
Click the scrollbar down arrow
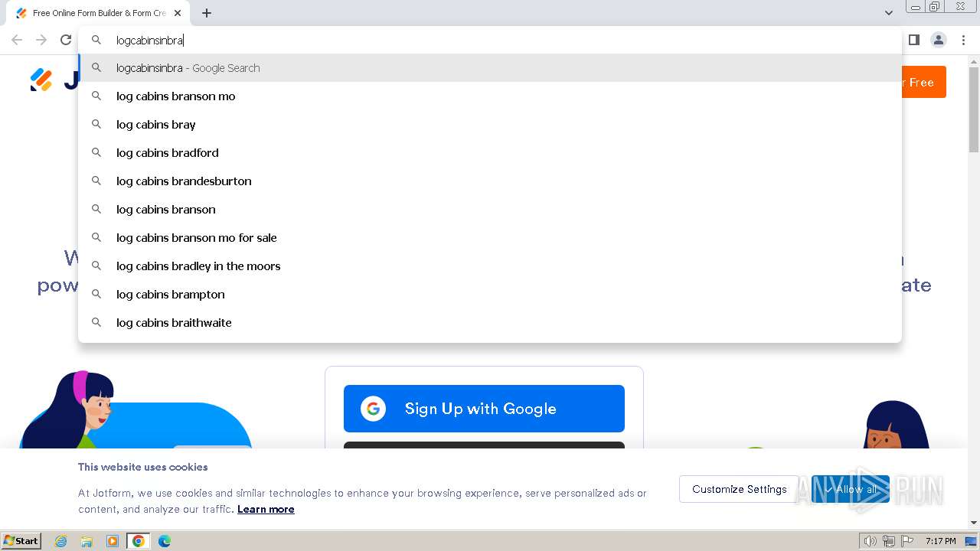(x=974, y=523)
